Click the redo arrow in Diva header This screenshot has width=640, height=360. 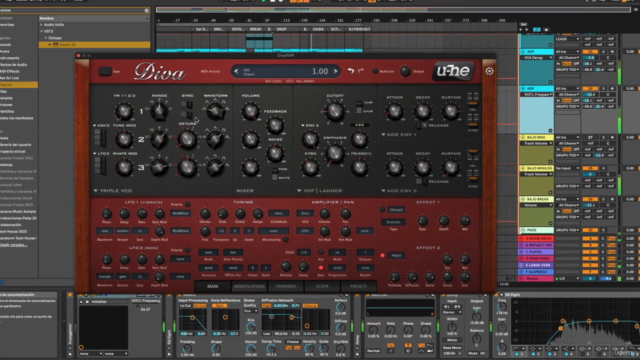(x=361, y=71)
